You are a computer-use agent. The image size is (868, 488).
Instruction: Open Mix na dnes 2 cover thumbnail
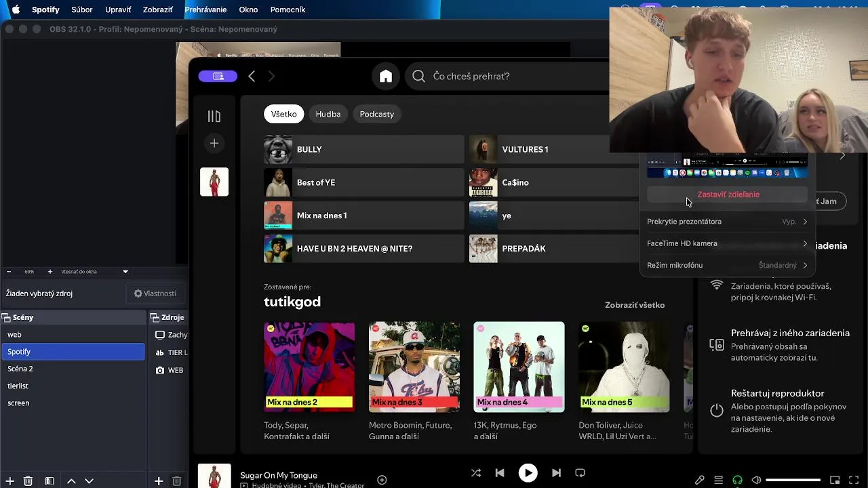click(309, 367)
